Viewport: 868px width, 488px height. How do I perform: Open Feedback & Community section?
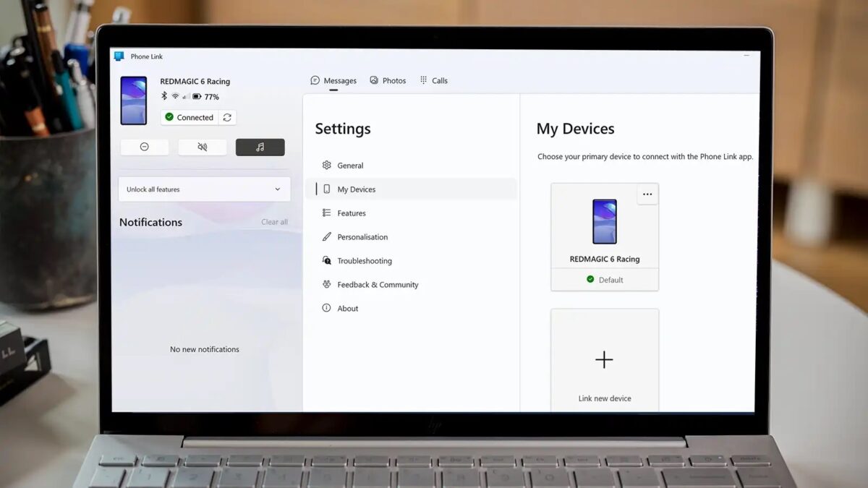(x=411, y=285)
